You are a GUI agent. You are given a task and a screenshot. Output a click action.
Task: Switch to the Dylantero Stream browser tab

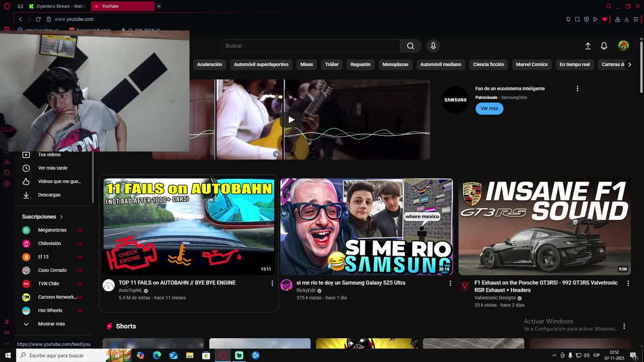click(57, 6)
